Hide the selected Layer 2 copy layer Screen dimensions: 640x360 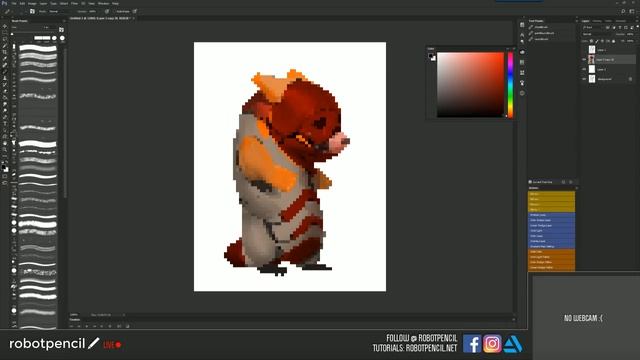coord(584,60)
